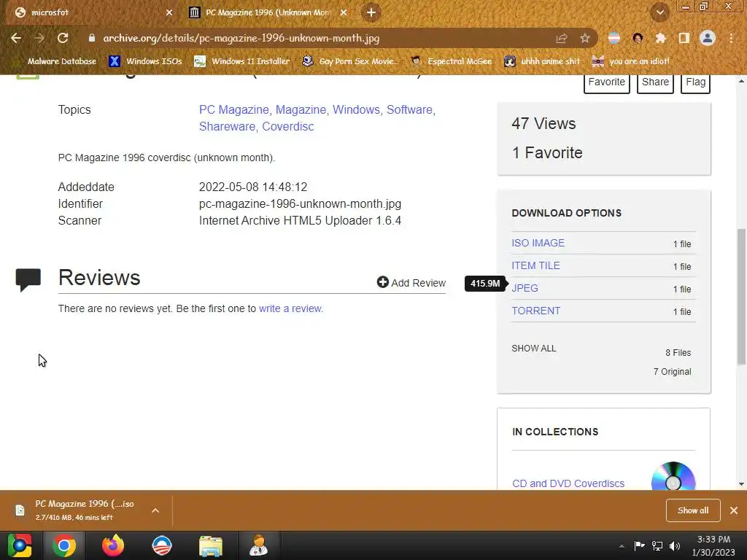Reload the archive.org page

coord(63,38)
